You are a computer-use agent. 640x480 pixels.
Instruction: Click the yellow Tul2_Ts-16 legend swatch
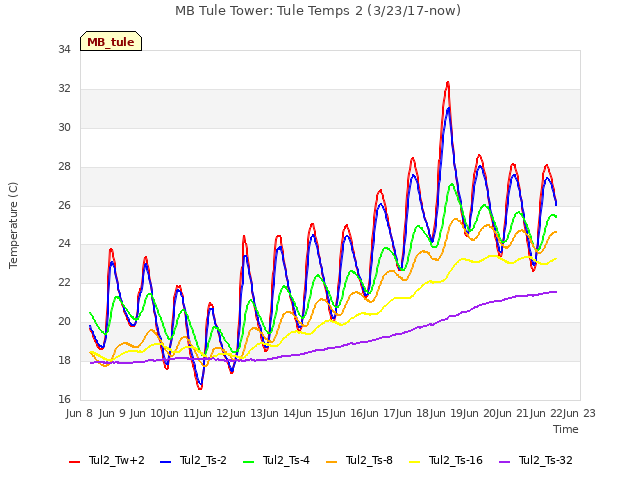click(x=415, y=461)
